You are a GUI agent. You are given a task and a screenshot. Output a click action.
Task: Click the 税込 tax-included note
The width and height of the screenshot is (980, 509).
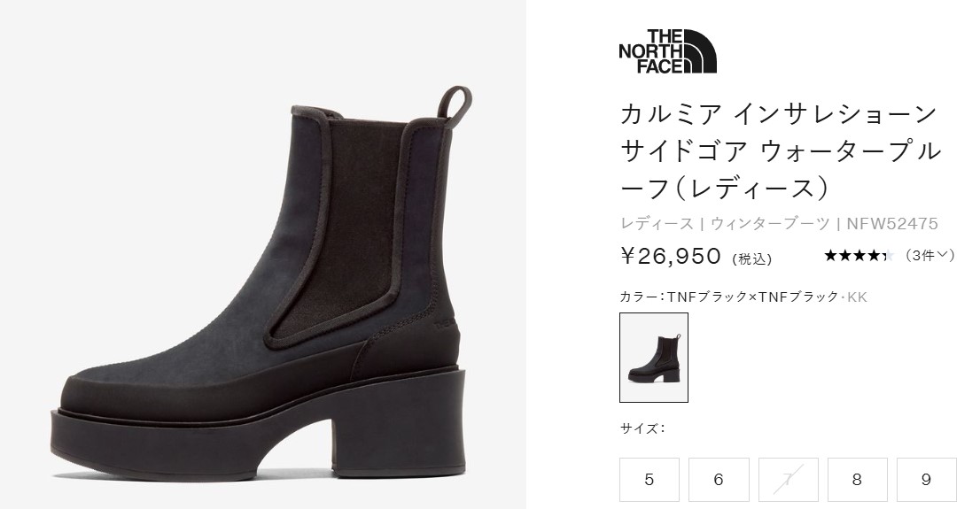[752, 258]
